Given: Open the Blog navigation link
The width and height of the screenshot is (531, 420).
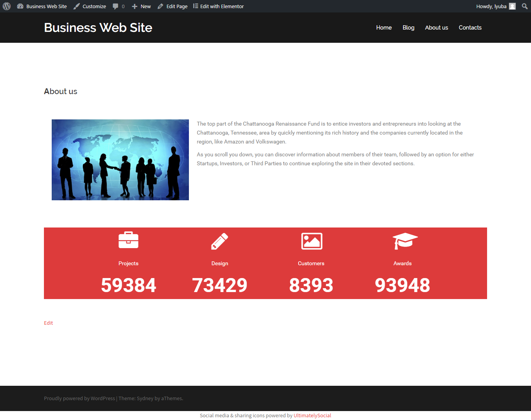Looking at the screenshot, I should [409, 28].
